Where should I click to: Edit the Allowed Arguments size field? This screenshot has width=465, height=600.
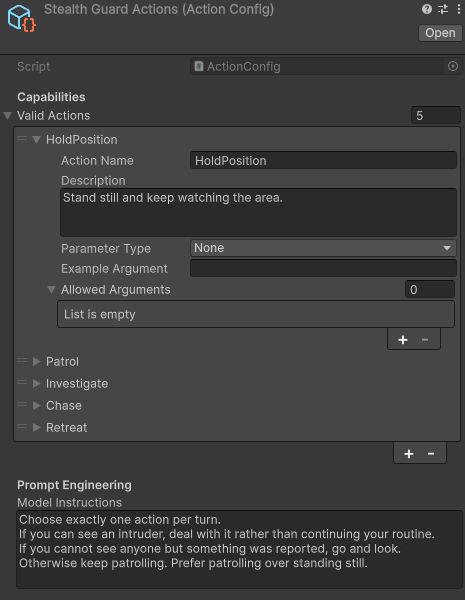tap(430, 289)
